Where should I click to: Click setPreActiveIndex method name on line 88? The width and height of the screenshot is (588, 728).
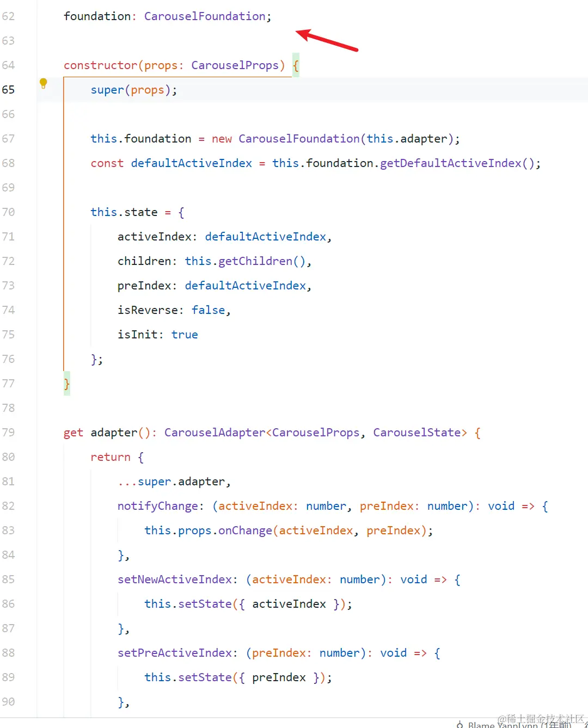pyautogui.click(x=175, y=653)
